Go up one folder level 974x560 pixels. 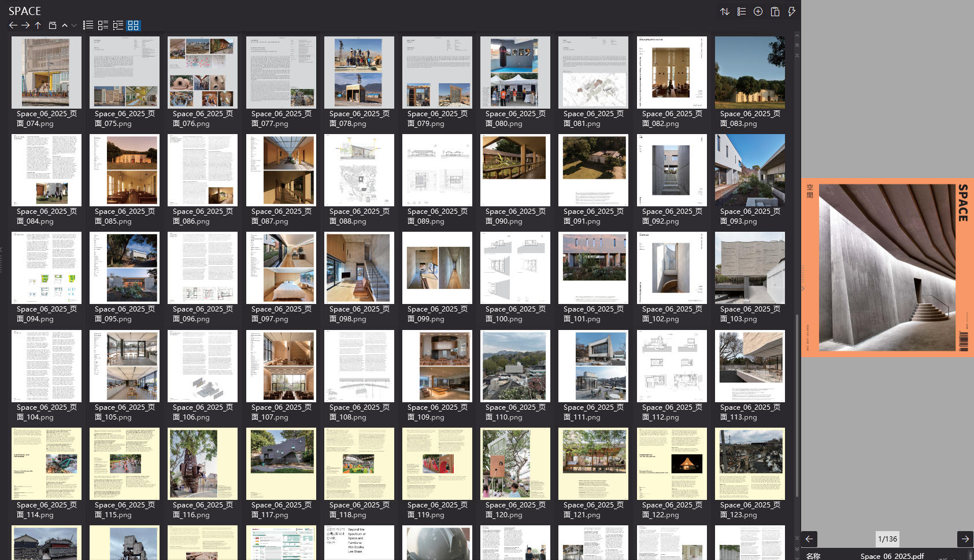(x=38, y=25)
